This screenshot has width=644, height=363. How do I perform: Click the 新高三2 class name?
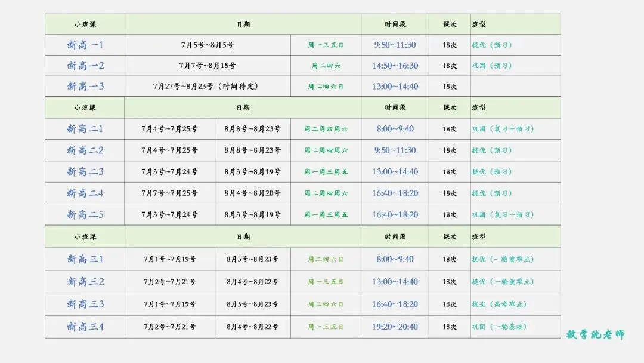pos(85,282)
